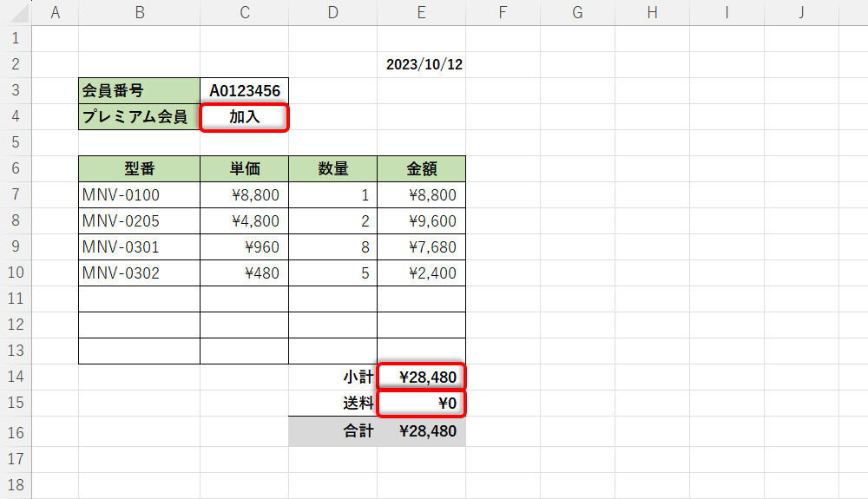The image size is (868, 499).
Task: Select column A header
Action: (x=56, y=13)
